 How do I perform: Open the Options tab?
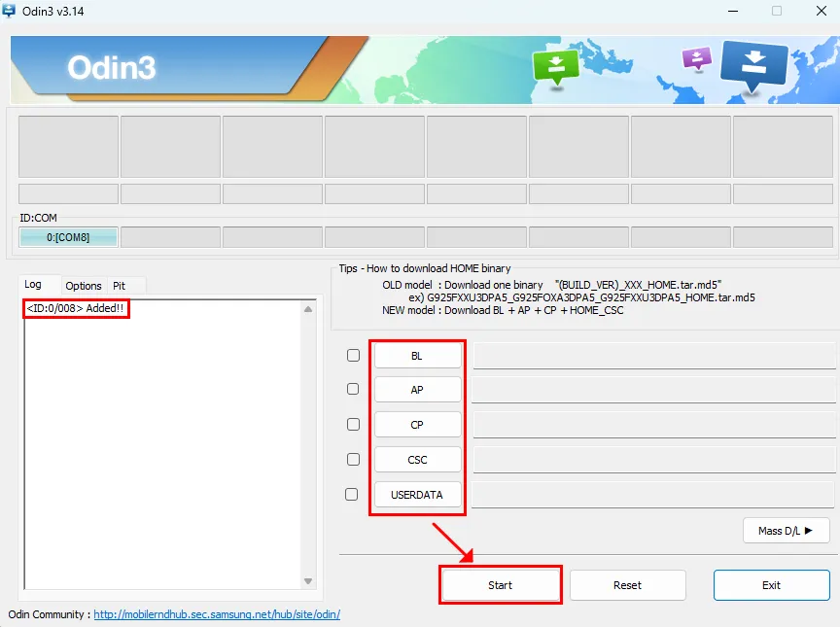coord(84,286)
